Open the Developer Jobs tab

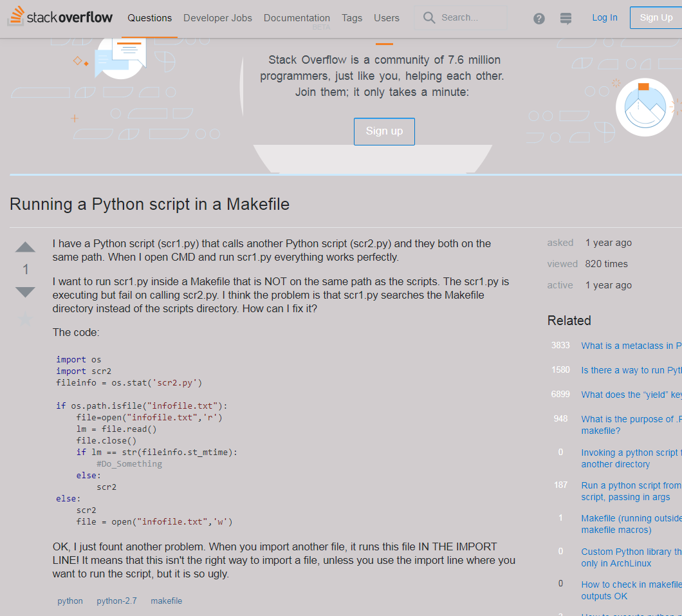point(217,18)
